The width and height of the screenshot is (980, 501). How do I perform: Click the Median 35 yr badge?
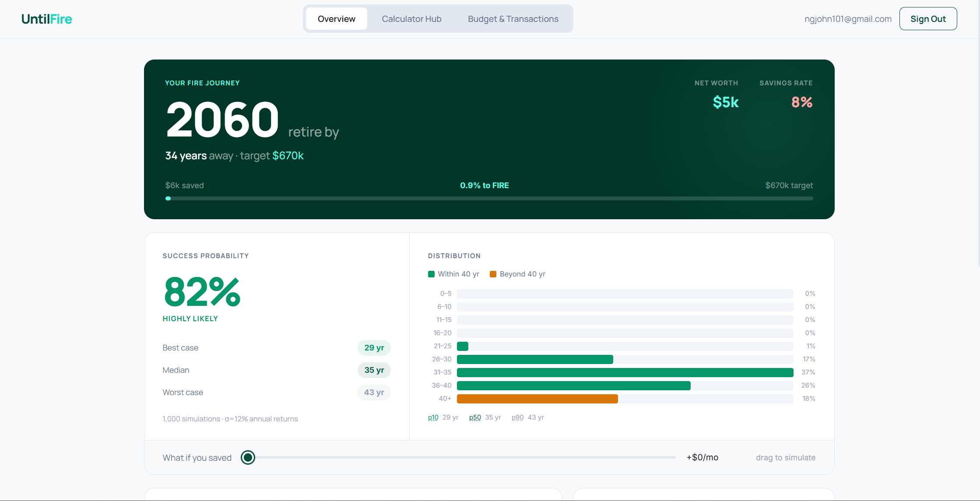pyautogui.click(x=374, y=370)
